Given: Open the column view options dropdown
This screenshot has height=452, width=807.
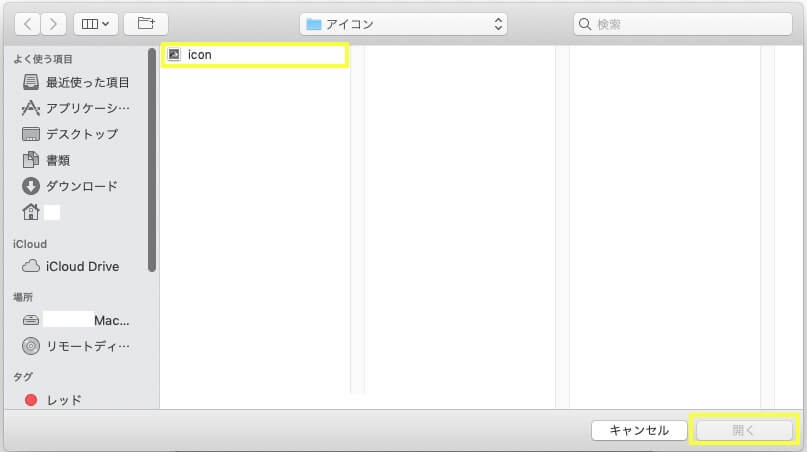Looking at the screenshot, I should [x=96, y=24].
